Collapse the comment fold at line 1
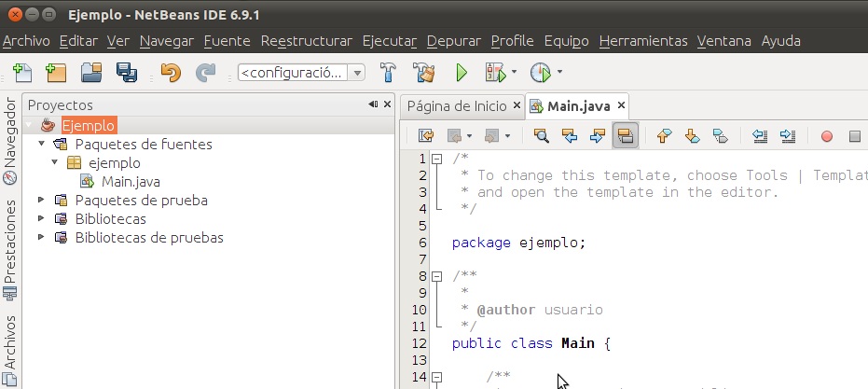 pos(436,159)
